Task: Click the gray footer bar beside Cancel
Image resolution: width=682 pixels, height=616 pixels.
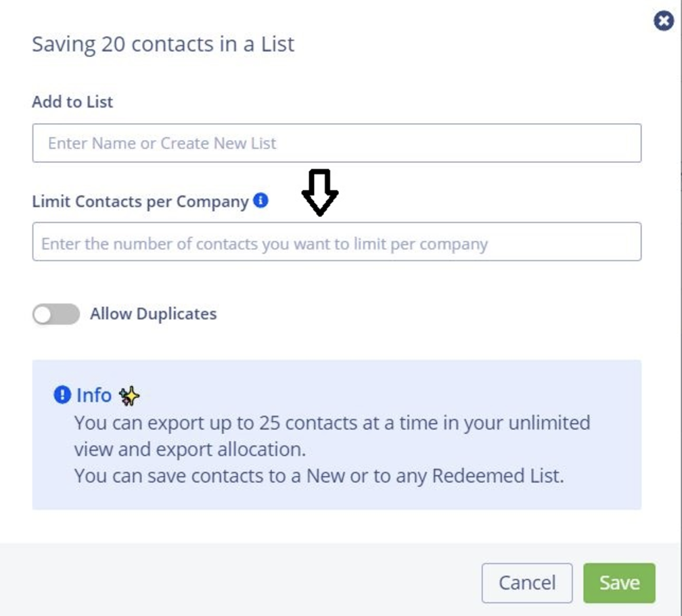Action: tap(240, 579)
